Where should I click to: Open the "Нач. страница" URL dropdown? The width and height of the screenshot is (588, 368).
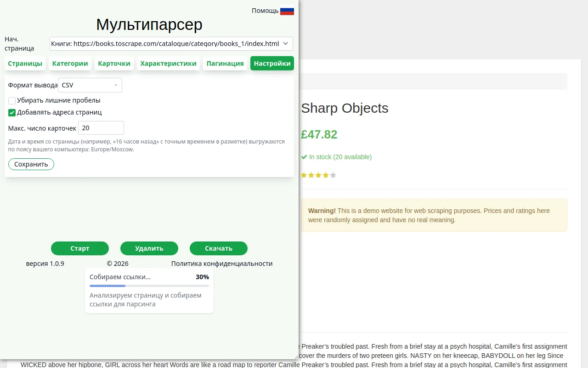171,44
